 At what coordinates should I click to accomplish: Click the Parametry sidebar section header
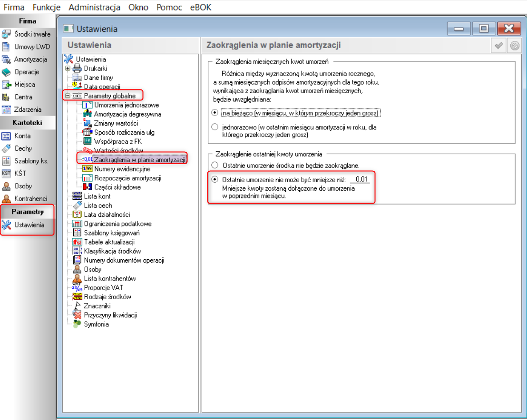click(28, 212)
